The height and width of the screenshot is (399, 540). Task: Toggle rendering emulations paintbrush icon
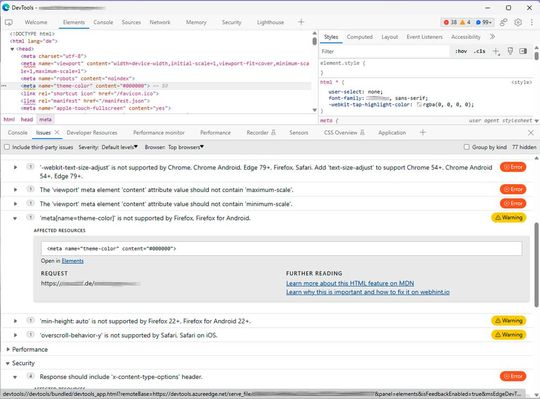point(510,51)
